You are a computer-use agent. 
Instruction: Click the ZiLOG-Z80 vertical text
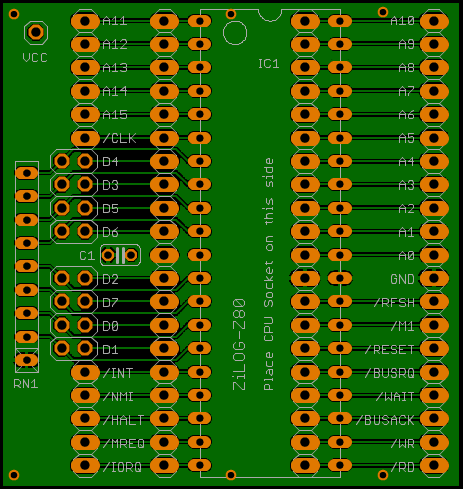click(239, 344)
